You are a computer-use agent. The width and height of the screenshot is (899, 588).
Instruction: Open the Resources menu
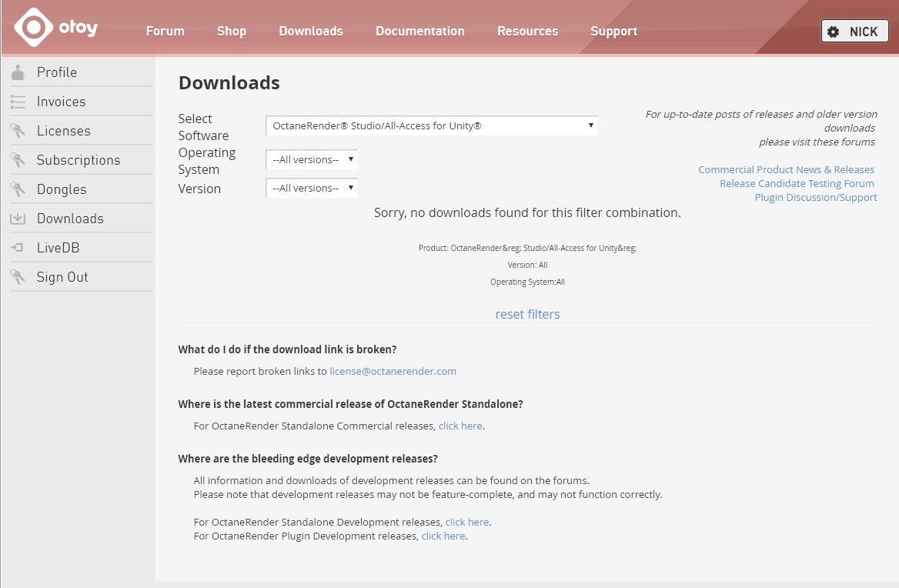point(527,31)
